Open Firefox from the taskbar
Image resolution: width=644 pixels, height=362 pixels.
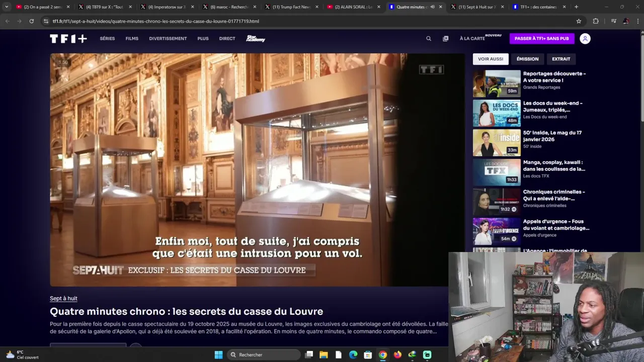pos(397,354)
